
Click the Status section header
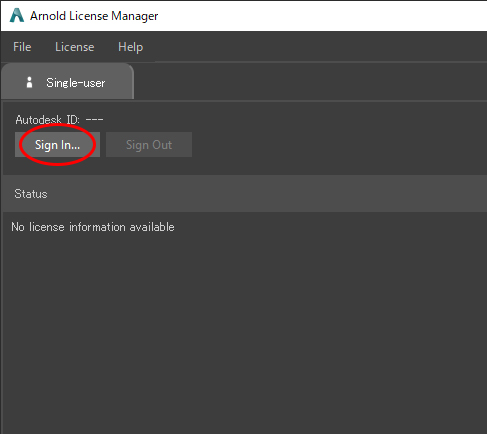[31, 194]
